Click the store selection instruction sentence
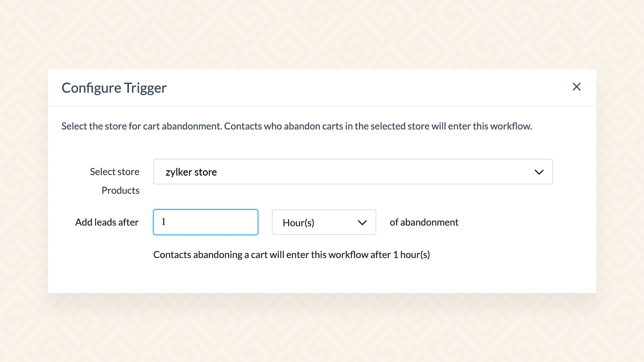 [x=297, y=126]
